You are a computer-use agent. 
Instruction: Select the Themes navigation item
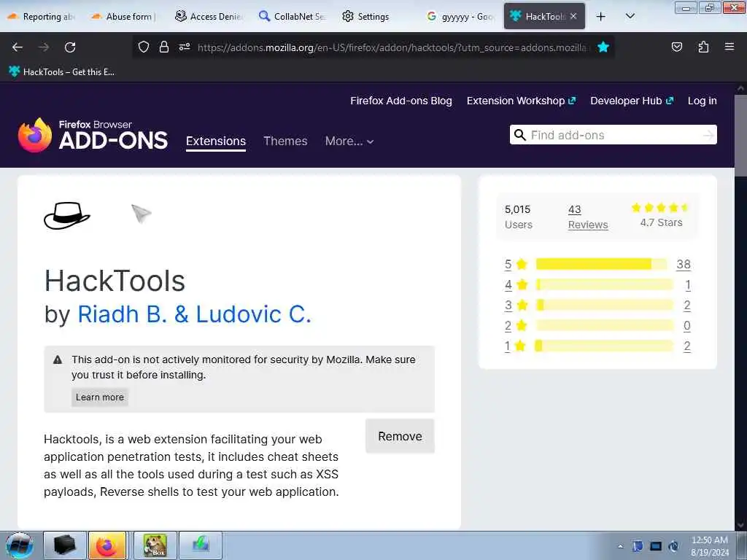pos(285,141)
